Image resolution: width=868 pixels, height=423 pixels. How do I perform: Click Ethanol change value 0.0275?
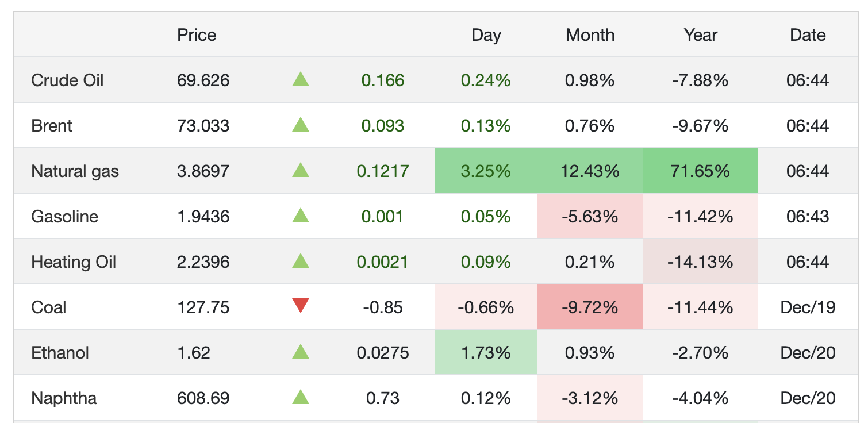point(383,352)
